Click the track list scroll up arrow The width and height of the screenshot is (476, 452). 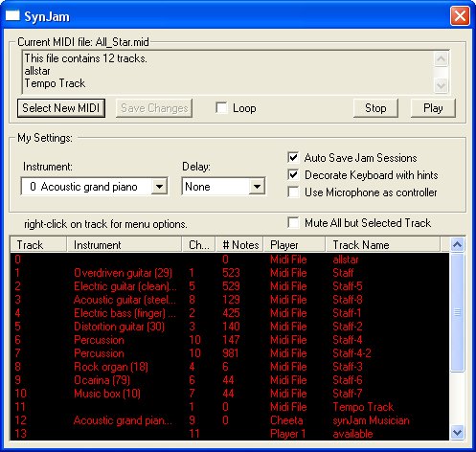pyautogui.click(x=457, y=245)
